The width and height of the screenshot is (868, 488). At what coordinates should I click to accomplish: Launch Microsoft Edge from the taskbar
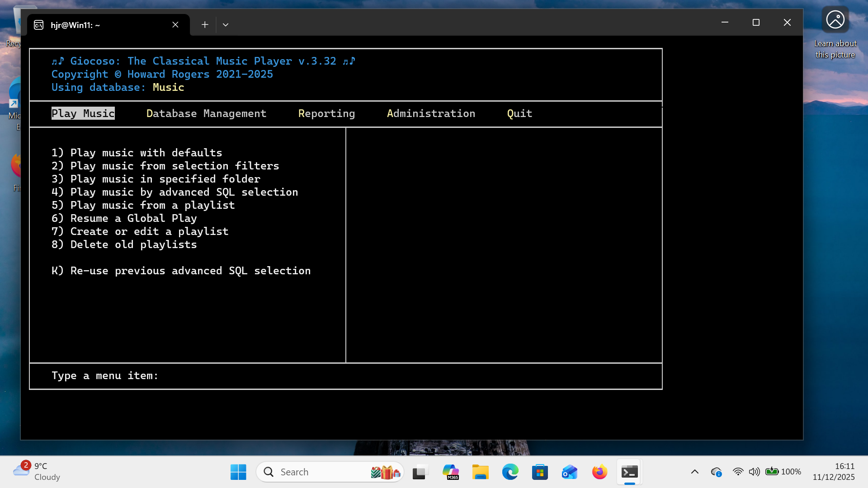tap(510, 472)
